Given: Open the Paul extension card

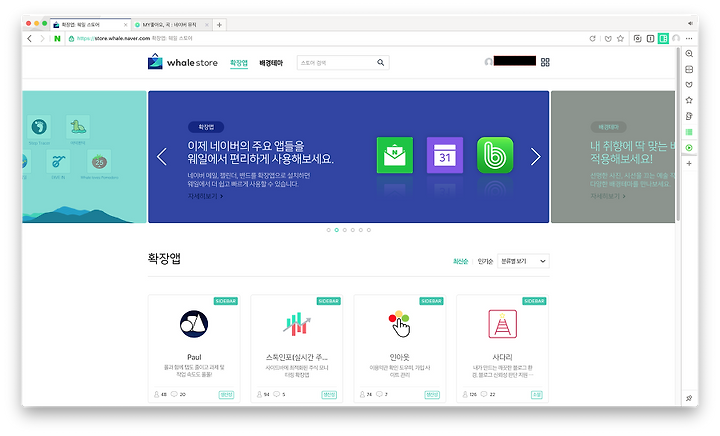Looking at the screenshot, I should [x=194, y=349].
